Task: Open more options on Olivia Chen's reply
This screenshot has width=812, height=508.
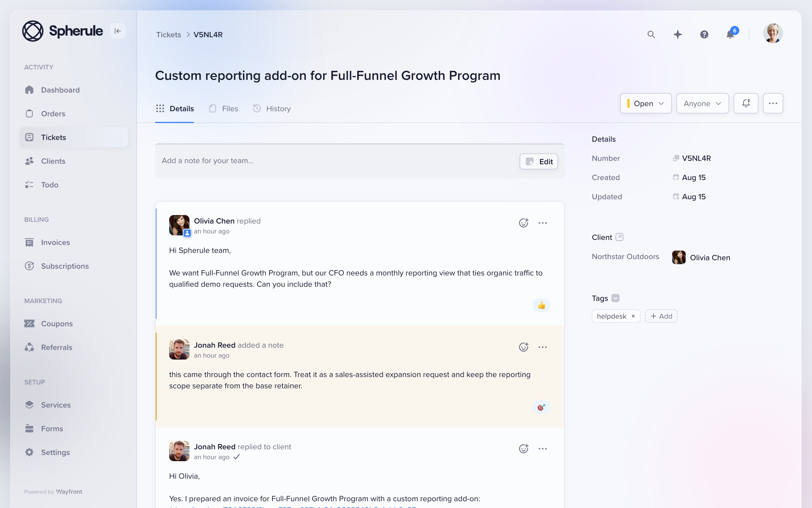Action: 542,223
